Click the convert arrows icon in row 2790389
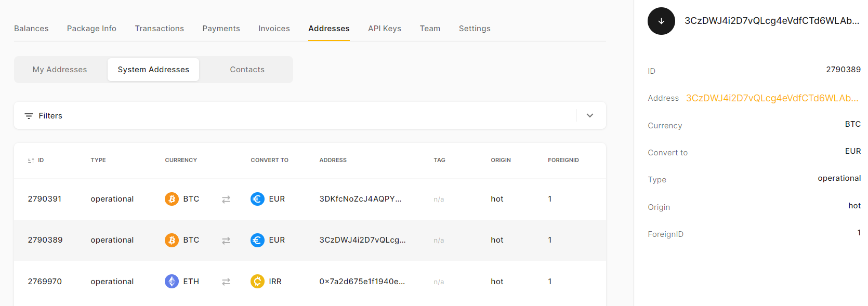 pos(226,241)
